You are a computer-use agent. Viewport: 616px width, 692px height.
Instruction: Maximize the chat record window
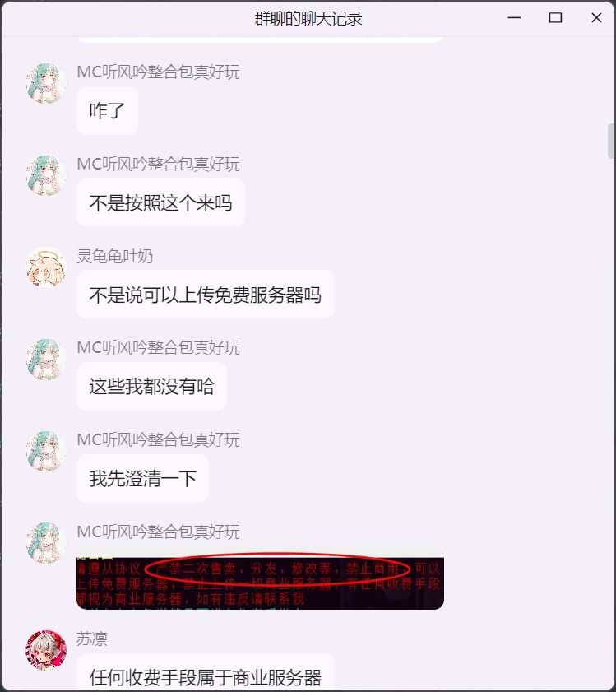[x=555, y=18]
